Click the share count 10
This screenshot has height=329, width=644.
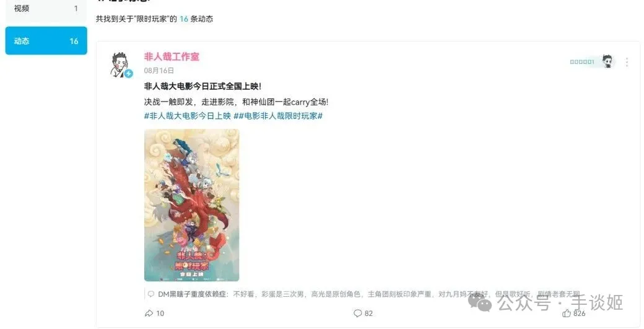tap(160, 314)
